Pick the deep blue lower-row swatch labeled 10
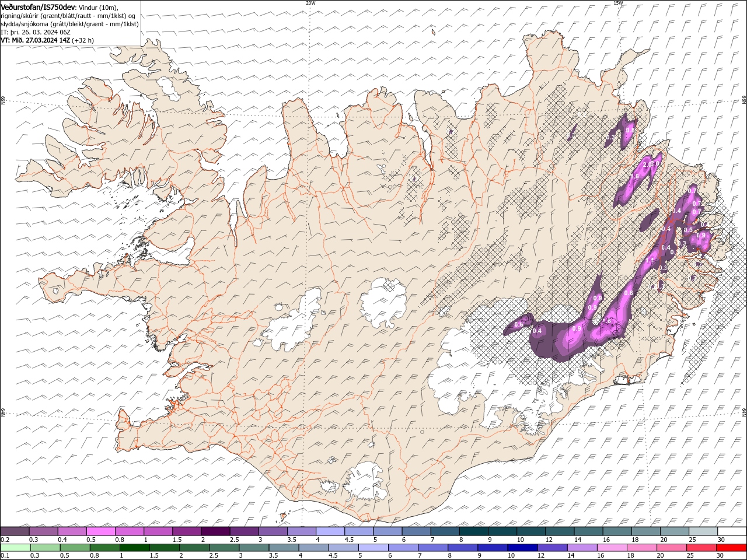Screen dimensions: 747x560 coord(523,548)
